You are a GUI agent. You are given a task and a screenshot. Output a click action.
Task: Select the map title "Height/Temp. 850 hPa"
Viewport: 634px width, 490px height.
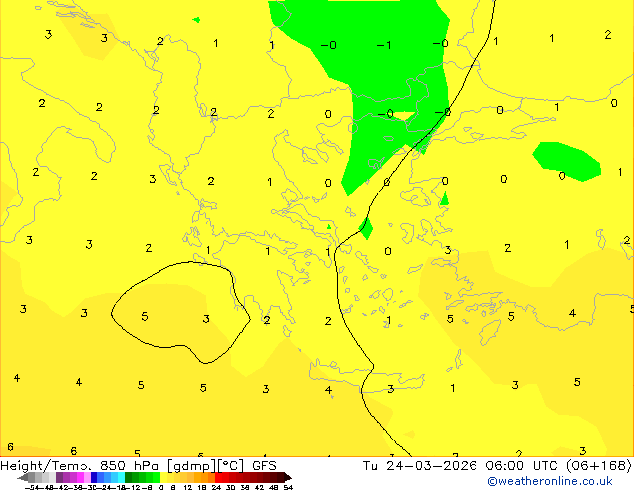pyautogui.click(x=80, y=466)
